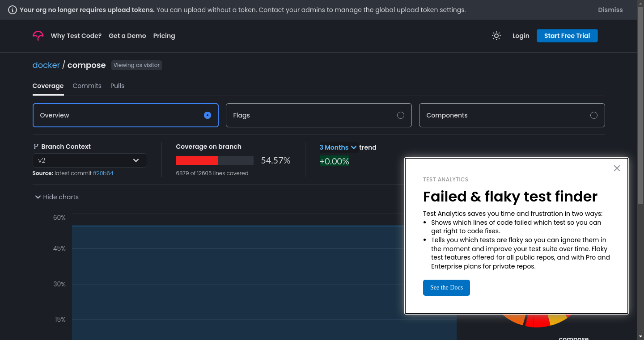This screenshot has width=644, height=340.
Task: Click the TEST ANALYTICS label
Action: point(446,180)
